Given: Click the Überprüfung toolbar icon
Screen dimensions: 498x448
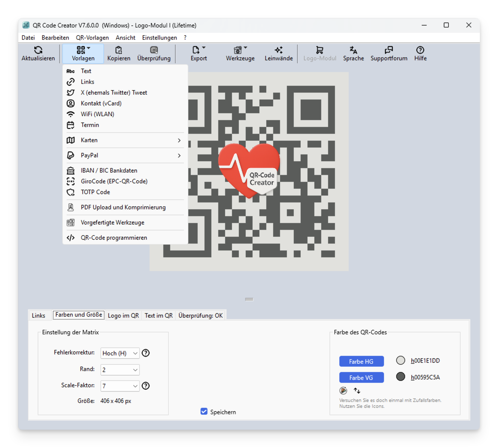Looking at the screenshot, I should click(x=154, y=50).
